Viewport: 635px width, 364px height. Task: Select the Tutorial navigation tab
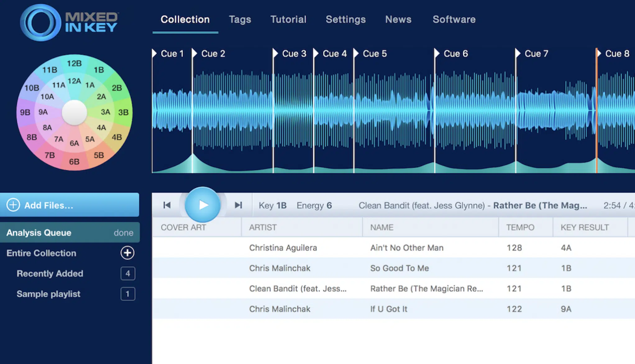tap(288, 19)
